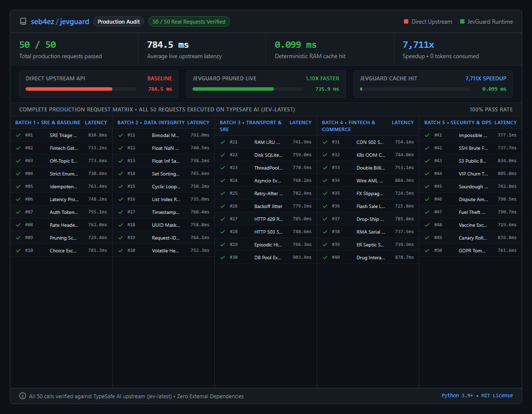Image resolution: width=532 pixels, height=414 pixels.
Task: Click the 50 / 50 Real Requests Verified badge
Action: coord(189,21)
